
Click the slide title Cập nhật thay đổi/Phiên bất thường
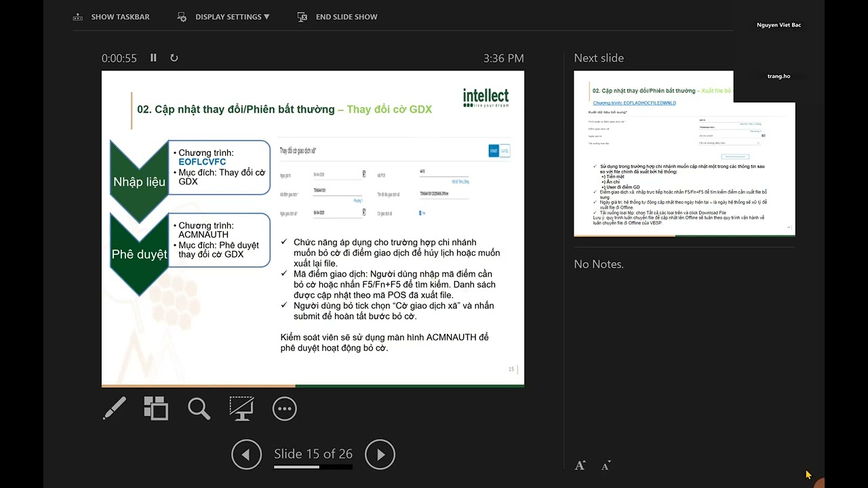point(236,109)
